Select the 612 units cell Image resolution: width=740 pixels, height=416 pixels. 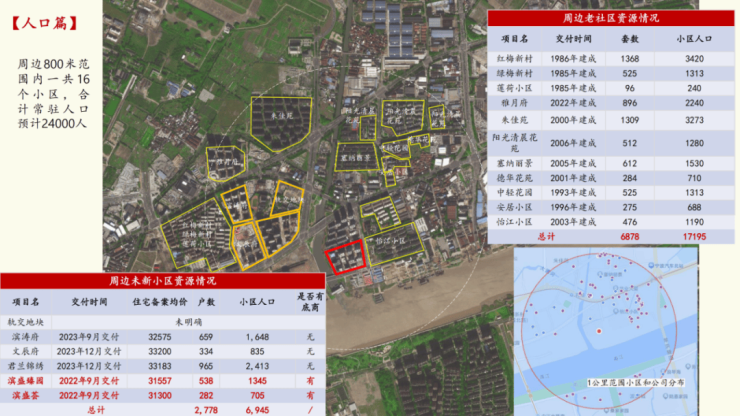pyautogui.click(x=630, y=163)
